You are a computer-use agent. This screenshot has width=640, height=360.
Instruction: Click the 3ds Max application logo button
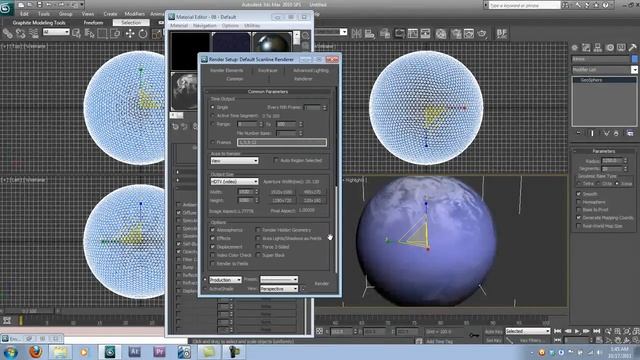click(6, 8)
